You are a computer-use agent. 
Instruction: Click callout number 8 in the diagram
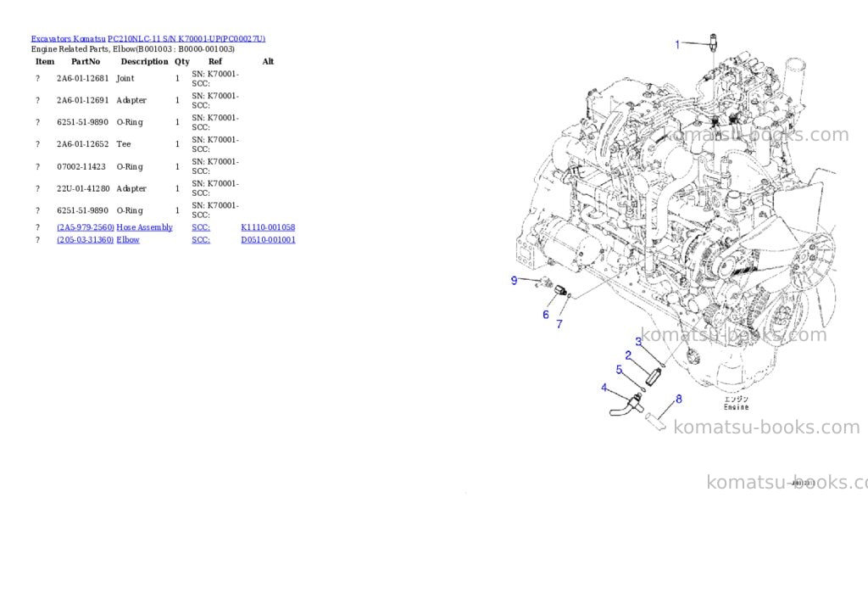coord(679,399)
